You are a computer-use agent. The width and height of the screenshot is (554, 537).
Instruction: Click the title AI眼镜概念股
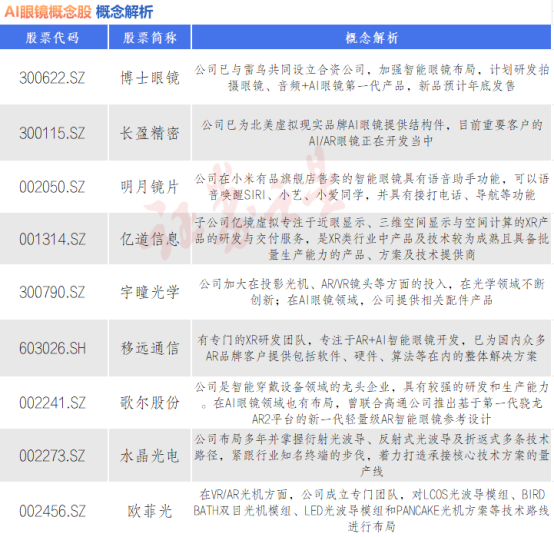pyautogui.click(x=48, y=12)
